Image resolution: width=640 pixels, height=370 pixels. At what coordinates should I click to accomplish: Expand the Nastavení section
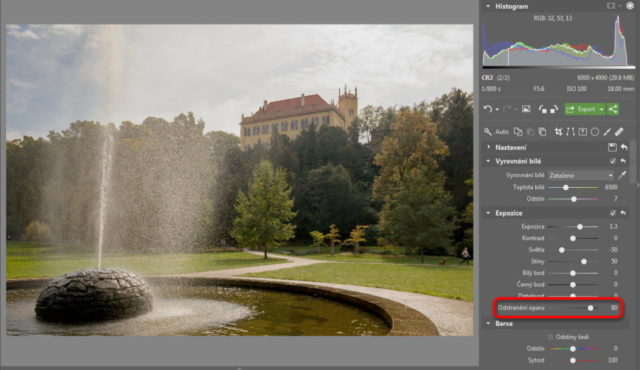(x=488, y=147)
